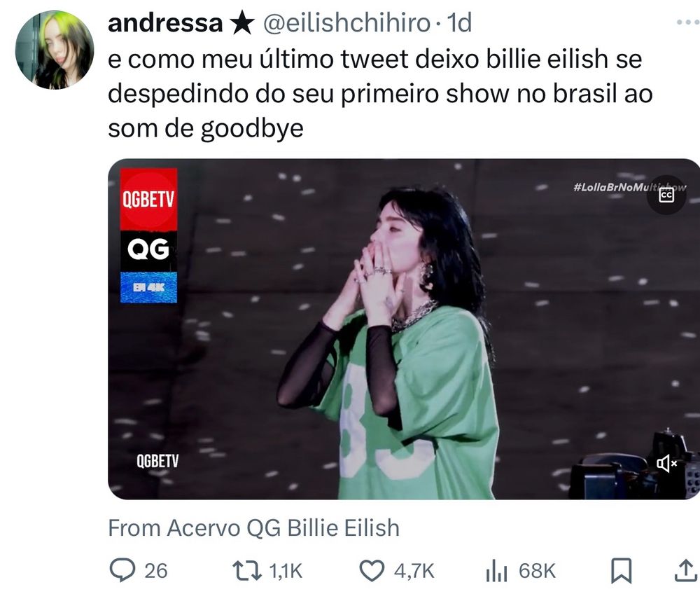Toggle closed captions CC on video
Screen dimensions: 700x601
[x=666, y=195]
